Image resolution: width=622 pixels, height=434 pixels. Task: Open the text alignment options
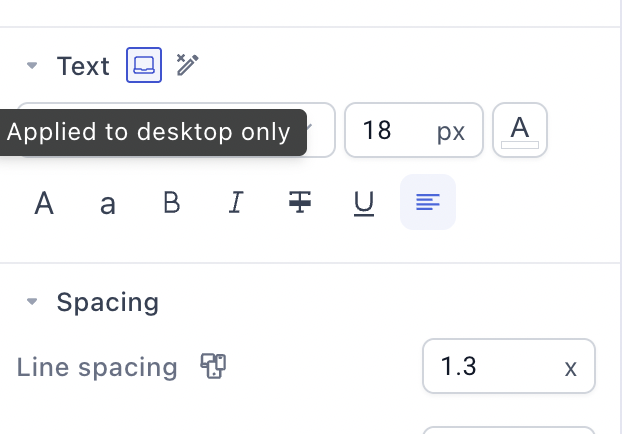tap(428, 202)
